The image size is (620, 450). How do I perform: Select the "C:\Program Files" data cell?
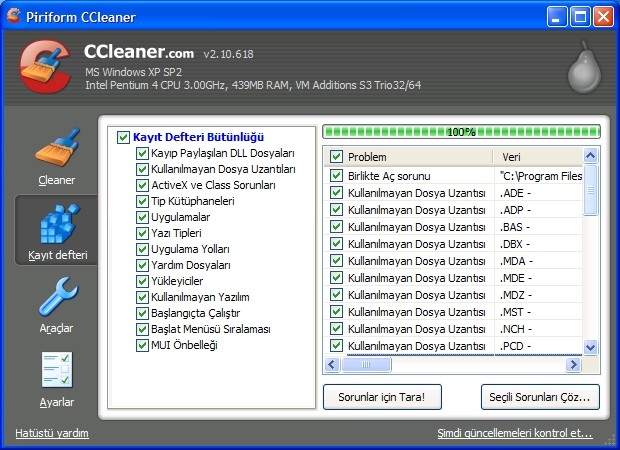(x=540, y=176)
